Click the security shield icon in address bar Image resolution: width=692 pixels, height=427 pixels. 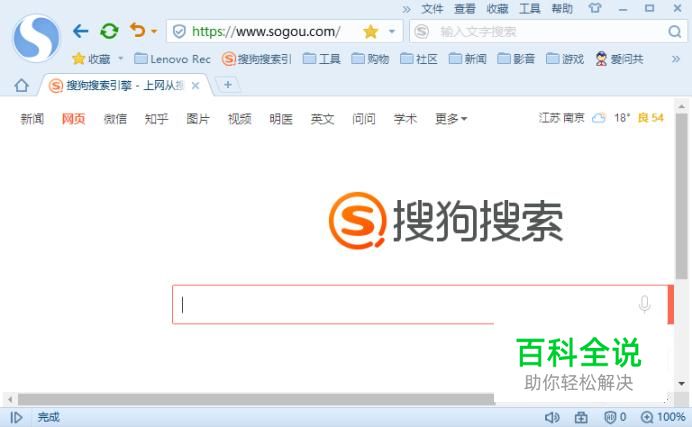click(179, 31)
